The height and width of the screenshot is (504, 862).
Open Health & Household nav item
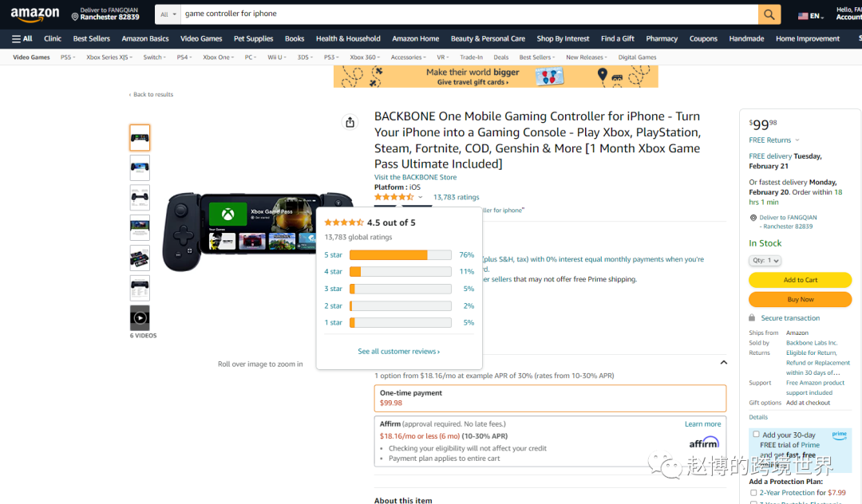tap(348, 38)
